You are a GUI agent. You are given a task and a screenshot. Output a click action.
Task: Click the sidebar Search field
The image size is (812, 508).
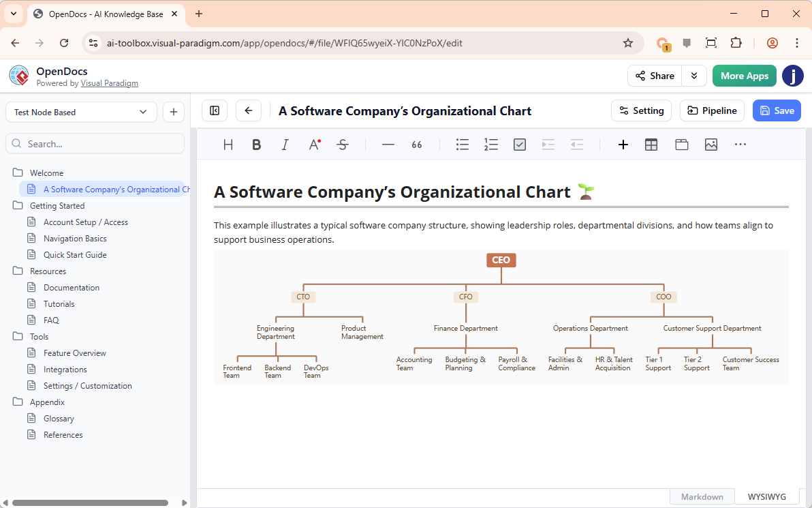[95, 144]
